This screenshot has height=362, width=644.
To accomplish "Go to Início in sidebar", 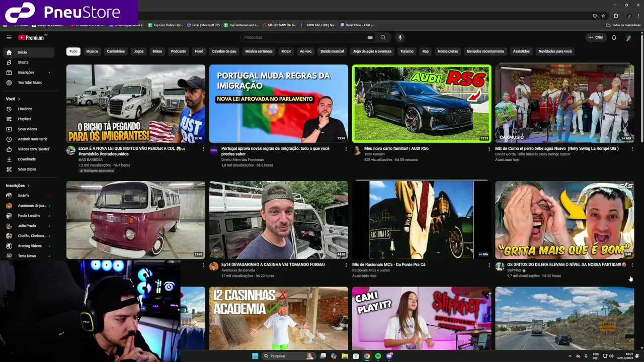I will (29, 52).
